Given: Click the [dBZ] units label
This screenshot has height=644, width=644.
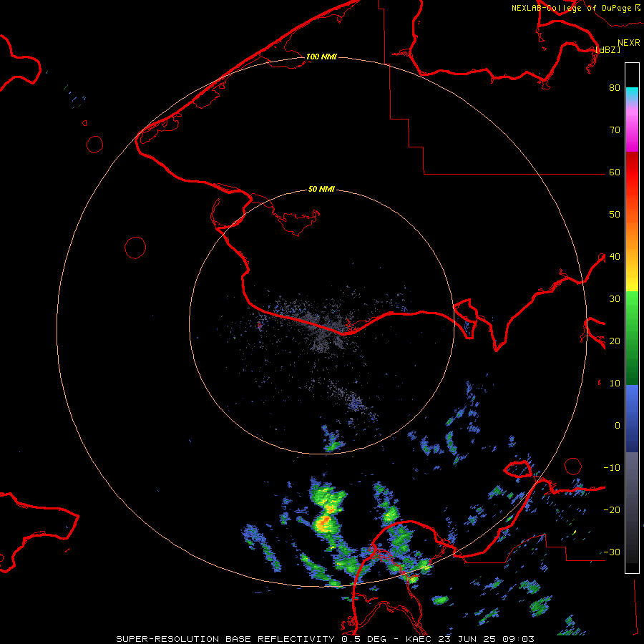Looking at the screenshot, I should pos(608,49).
